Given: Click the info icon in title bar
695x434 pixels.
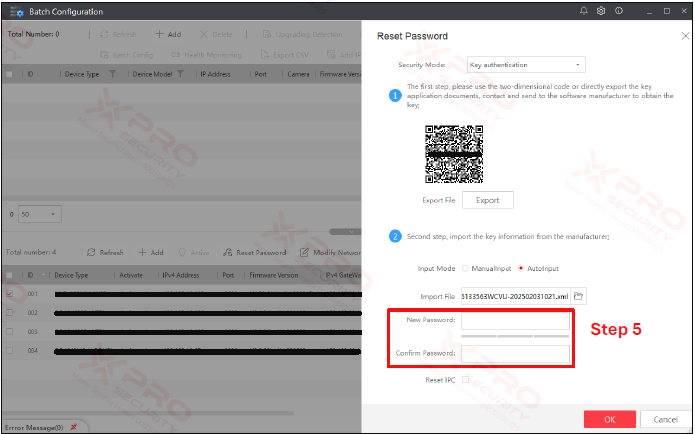Looking at the screenshot, I should point(619,11).
